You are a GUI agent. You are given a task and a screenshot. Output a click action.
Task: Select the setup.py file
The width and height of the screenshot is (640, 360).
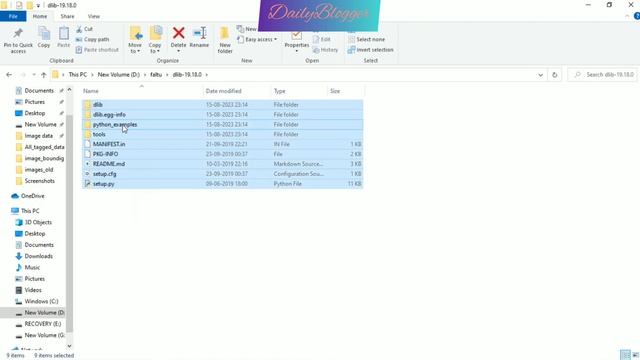point(222,184)
